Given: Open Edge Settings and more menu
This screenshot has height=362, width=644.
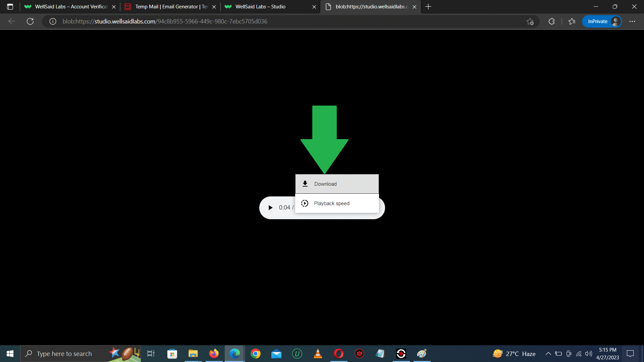Looking at the screenshot, I should click(x=632, y=21).
